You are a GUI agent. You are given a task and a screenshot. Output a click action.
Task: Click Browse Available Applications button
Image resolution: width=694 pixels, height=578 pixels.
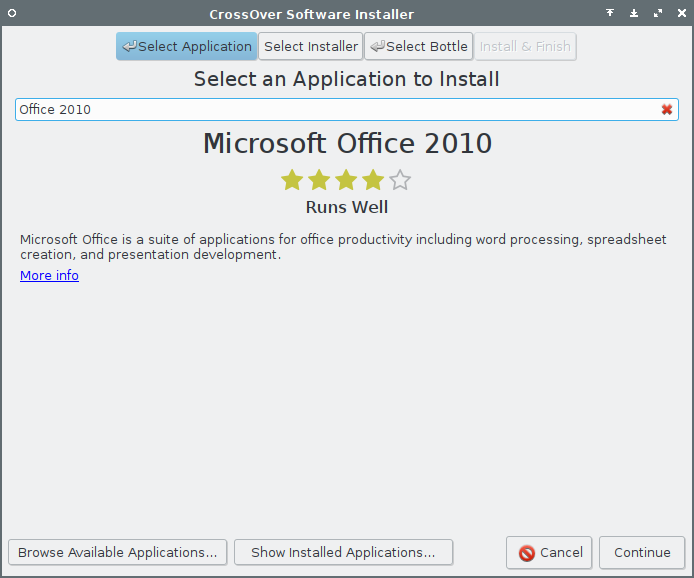coord(118,552)
